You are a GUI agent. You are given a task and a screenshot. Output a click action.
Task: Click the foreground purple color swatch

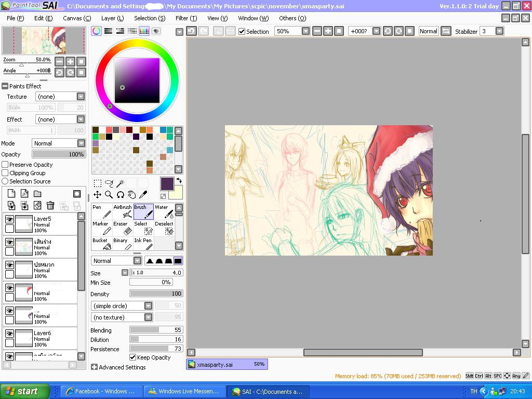click(x=167, y=183)
